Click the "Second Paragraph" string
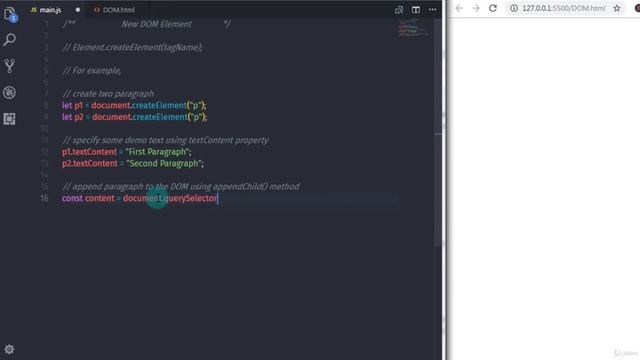 point(164,164)
